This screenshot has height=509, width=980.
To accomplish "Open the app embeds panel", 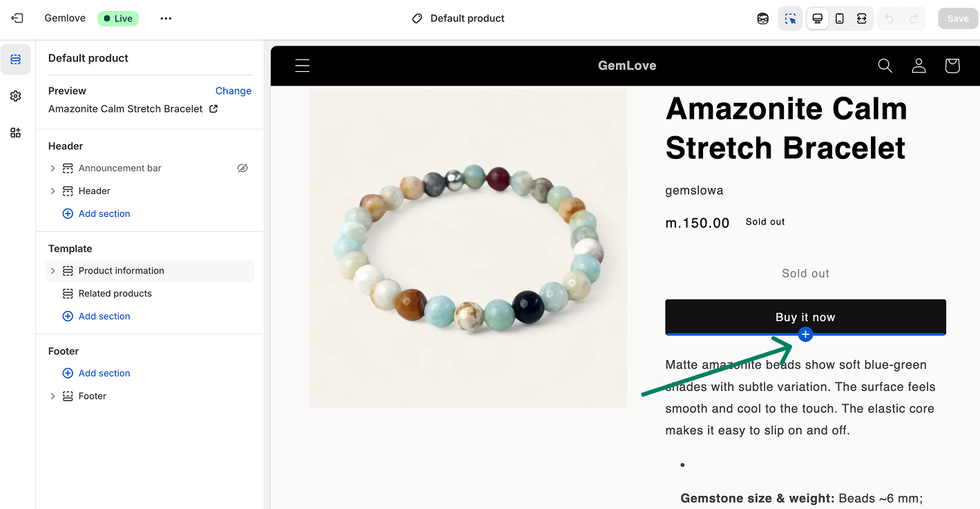I will click(16, 133).
